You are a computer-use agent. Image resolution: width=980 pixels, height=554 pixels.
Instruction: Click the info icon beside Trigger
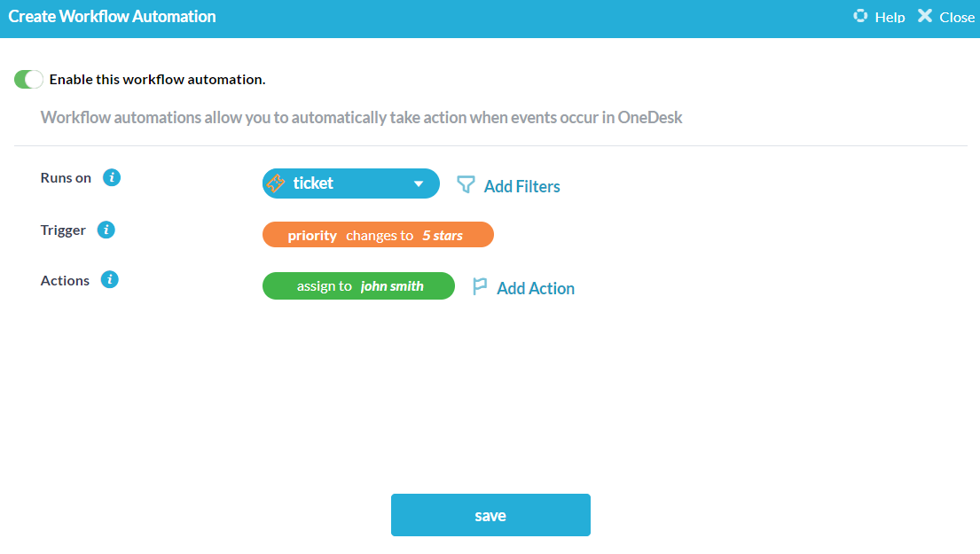[106, 230]
